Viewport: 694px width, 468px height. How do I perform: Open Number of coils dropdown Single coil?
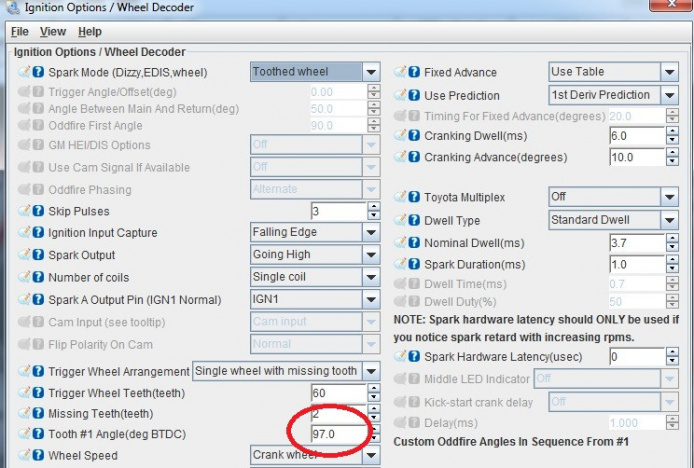(x=315, y=277)
